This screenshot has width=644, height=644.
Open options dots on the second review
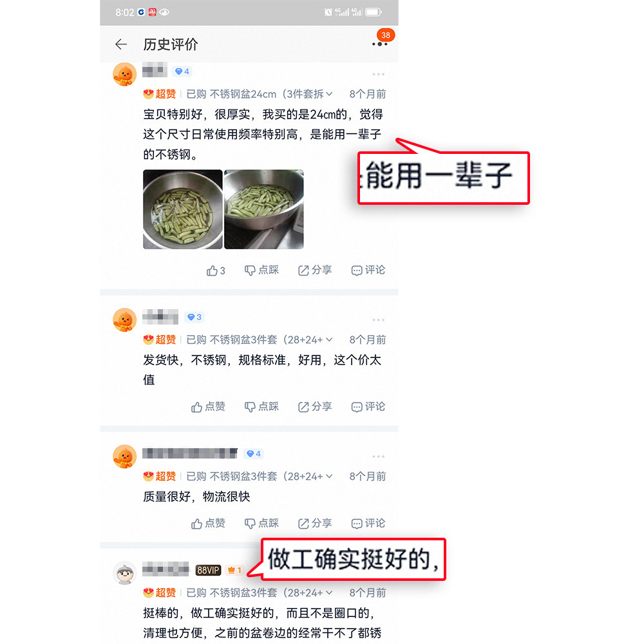378,320
